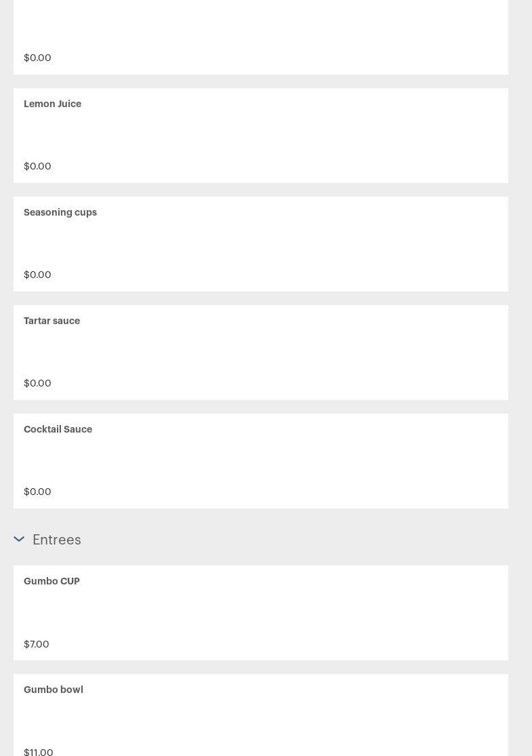
Task: Collapse the Entrees section chevron
Action: (19, 540)
